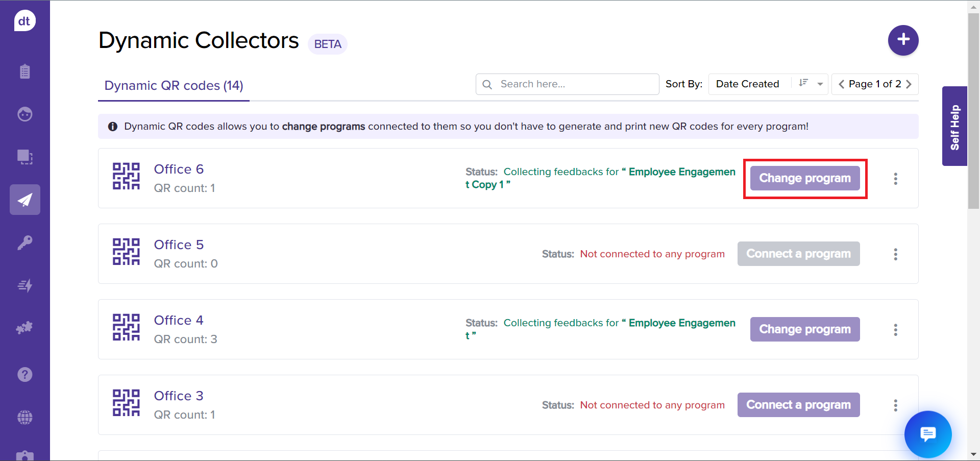
Task: Select the Dynamic QR codes (14) tab
Action: pyautogui.click(x=174, y=86)
